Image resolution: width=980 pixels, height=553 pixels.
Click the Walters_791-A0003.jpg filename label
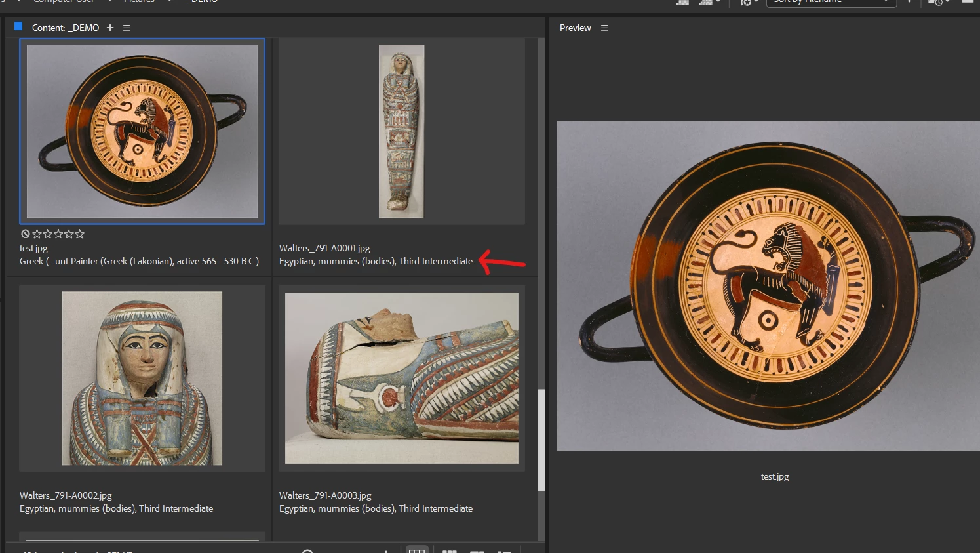pos(325,495)
